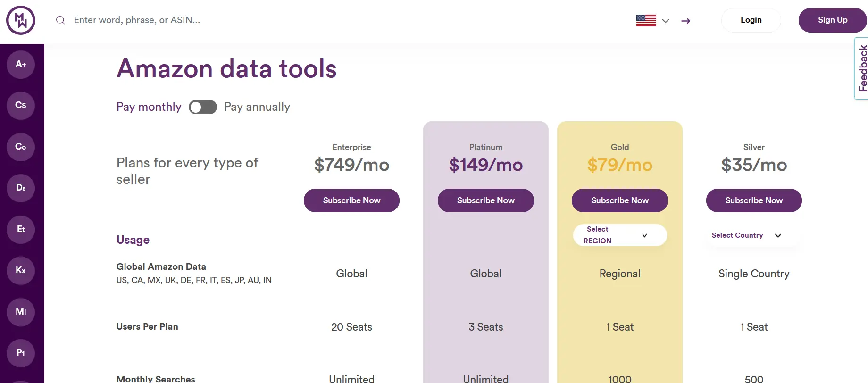Click the $35/mo Silver price
Image resolution: width=868 pixels, height=383 pixels.
[754, 165]
